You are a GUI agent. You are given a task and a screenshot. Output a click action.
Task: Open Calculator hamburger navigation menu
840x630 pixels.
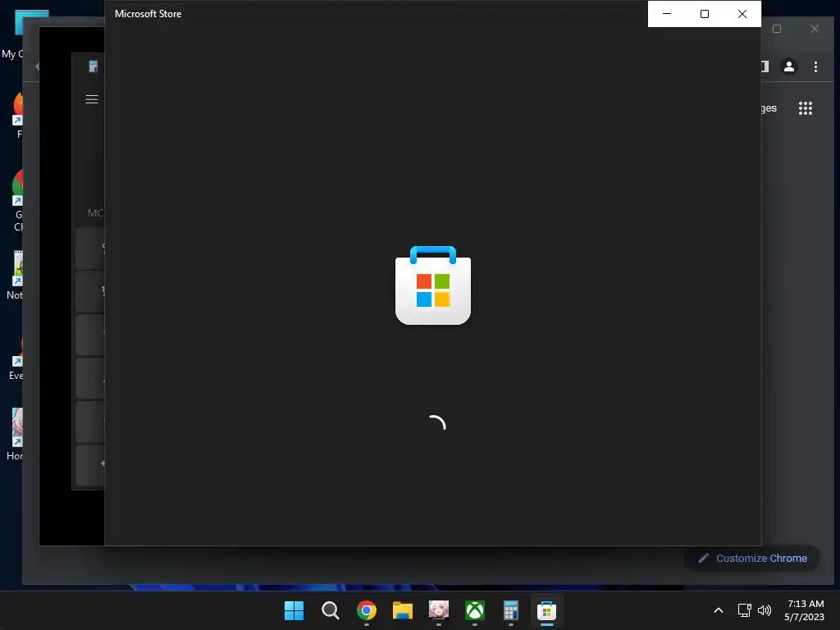point(92,99)
